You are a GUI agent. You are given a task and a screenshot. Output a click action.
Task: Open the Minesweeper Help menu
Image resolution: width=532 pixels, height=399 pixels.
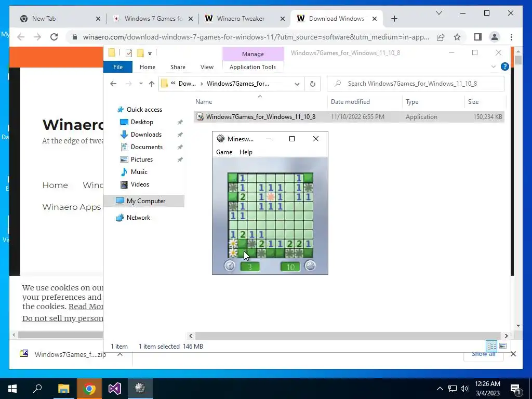[246, 152]
